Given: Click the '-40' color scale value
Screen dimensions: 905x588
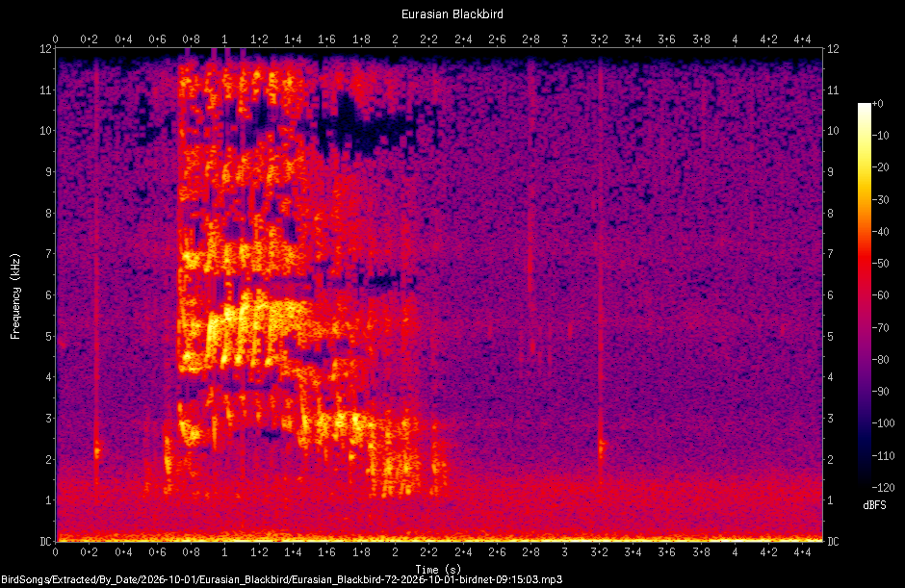Looking at the screenshot, I should coord(880,231).
